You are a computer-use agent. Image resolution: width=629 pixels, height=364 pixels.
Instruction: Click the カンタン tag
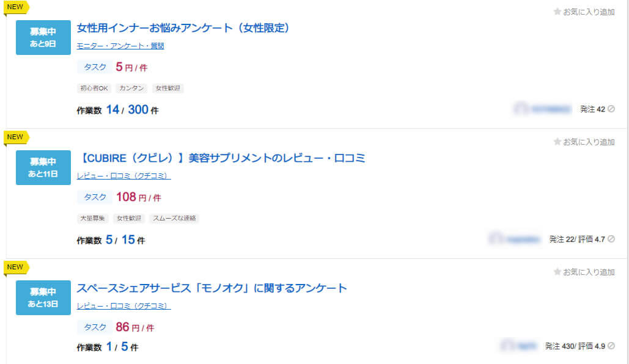click(131, 88)
